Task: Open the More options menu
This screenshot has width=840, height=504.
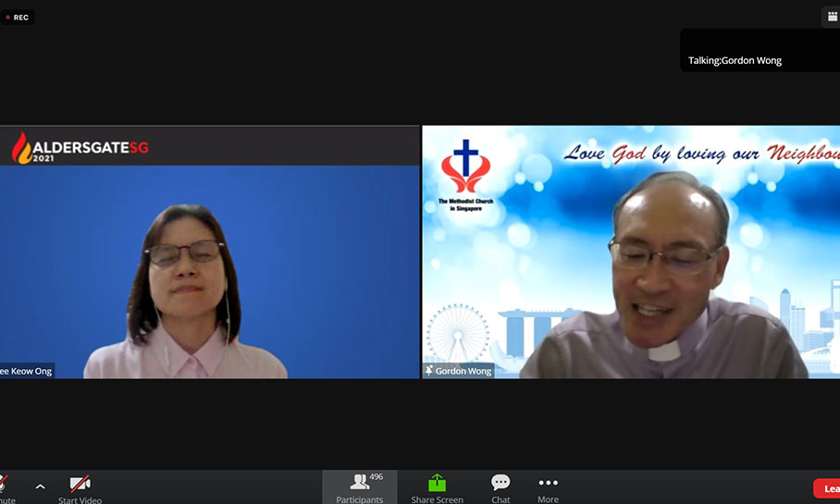Action: (548, 487)
